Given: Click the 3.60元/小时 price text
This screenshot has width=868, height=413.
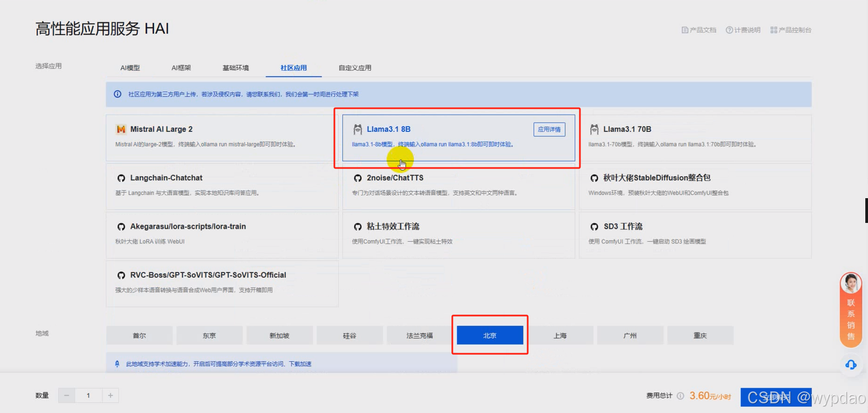Looking at the screenshot, I should [710, 396].
